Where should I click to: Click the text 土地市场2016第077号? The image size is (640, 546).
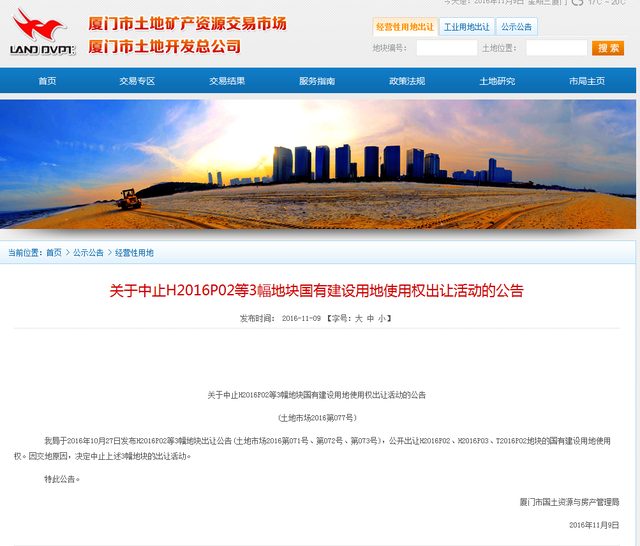point(317,418)
